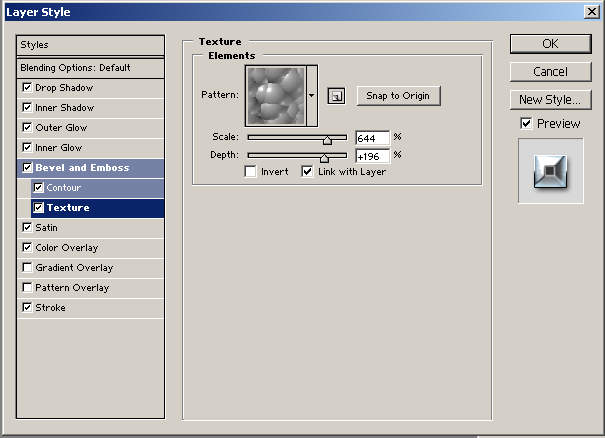Viewport: 605px width, 438px height.
Task: Click the Scale value field showing 644
Action: pyautogui.click(x=372, y=138)
